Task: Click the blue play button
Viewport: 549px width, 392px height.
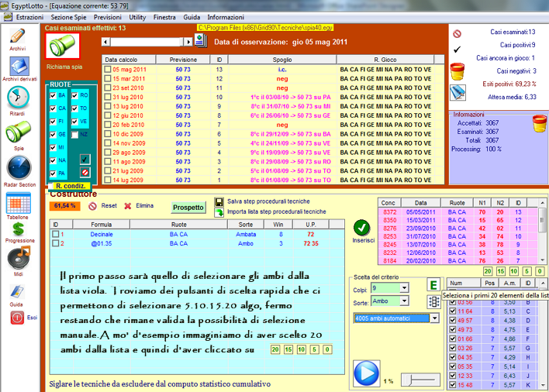Action: click(x=366, y=373)
